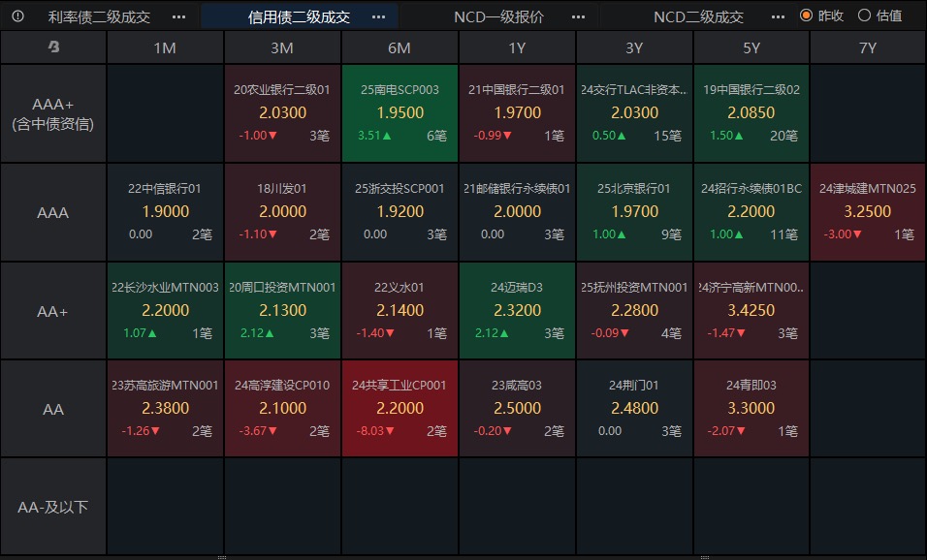Select the AAA+ (含中债资信) row label
The image size is (927, 560).
click(53, 113)
